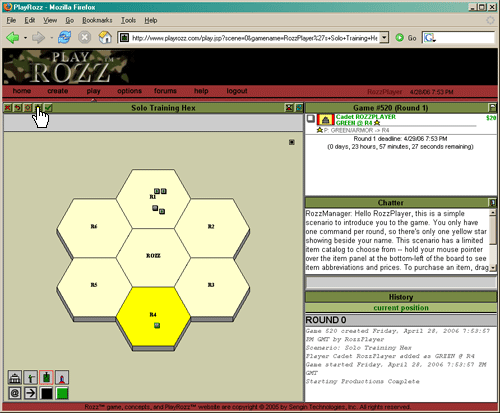This screenshot has width=500, height=413.
Task: Select the green tank armor item icon
Action: (x=46, y=378)
